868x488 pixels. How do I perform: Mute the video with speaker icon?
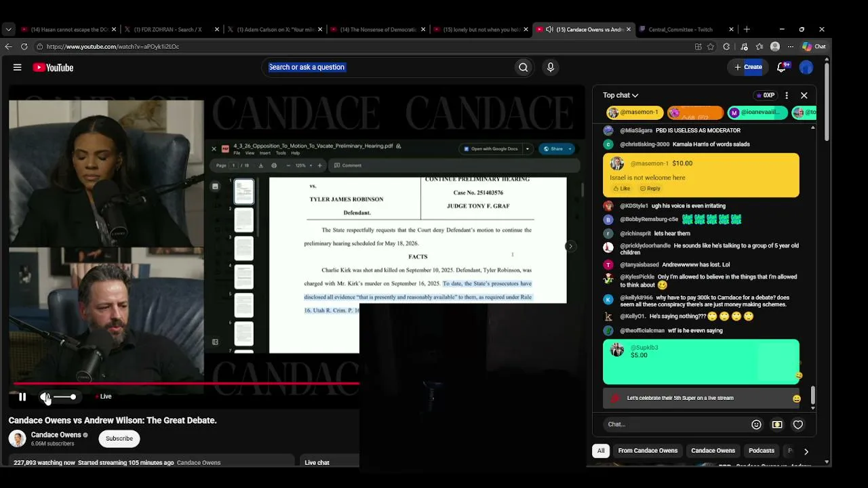(45, 397)
